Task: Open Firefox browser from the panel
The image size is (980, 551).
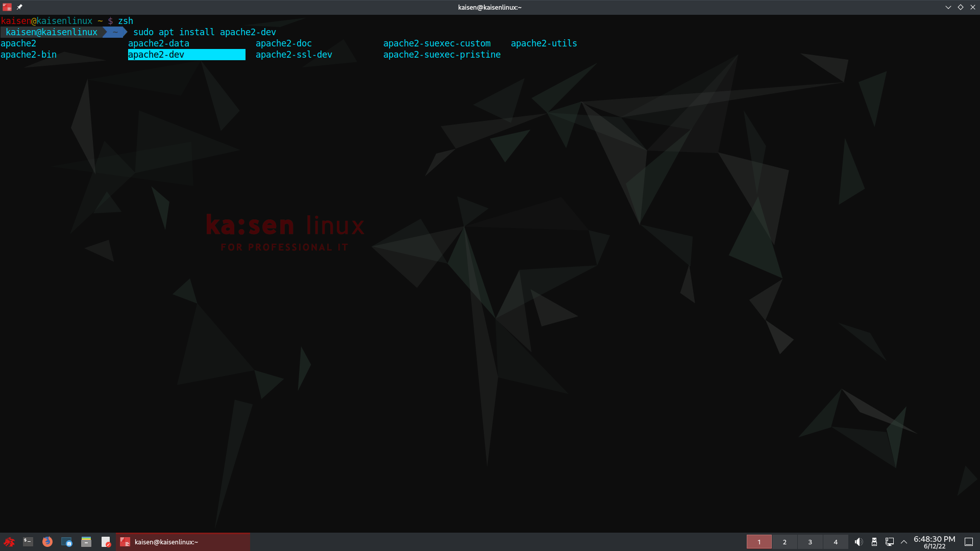Action: tap(47, 542)
